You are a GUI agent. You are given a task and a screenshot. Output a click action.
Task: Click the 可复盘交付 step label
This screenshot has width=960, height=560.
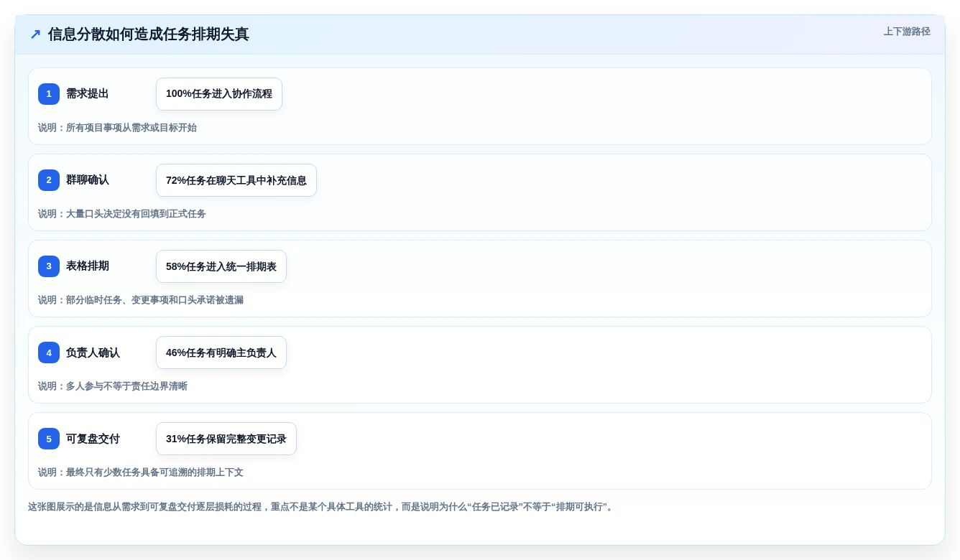pos(93,439)
